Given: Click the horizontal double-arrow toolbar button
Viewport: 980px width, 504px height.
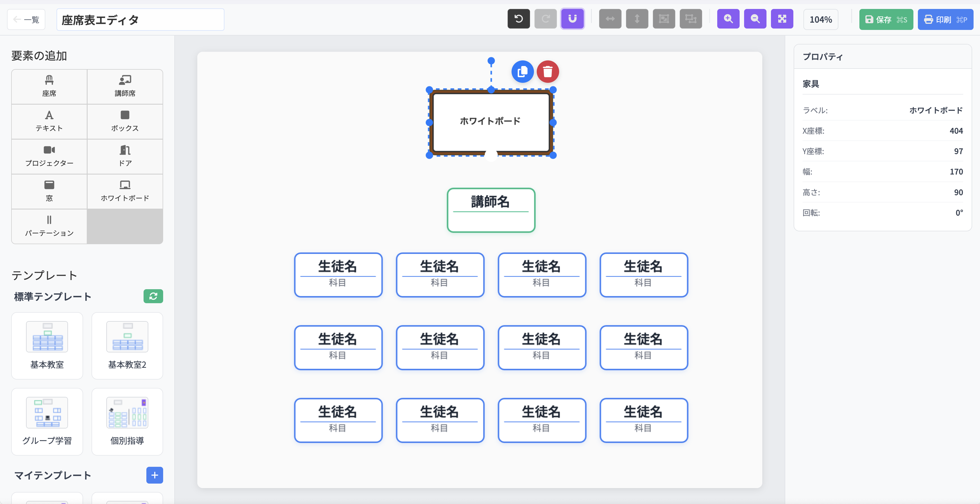Looking at the screenshot, I should [610, 19].
